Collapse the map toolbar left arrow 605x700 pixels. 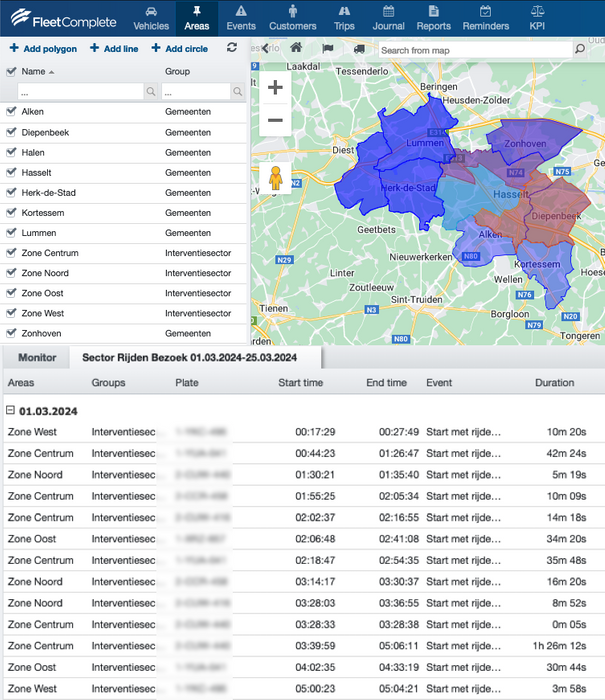pyautogui.click(x=264, y=48)
